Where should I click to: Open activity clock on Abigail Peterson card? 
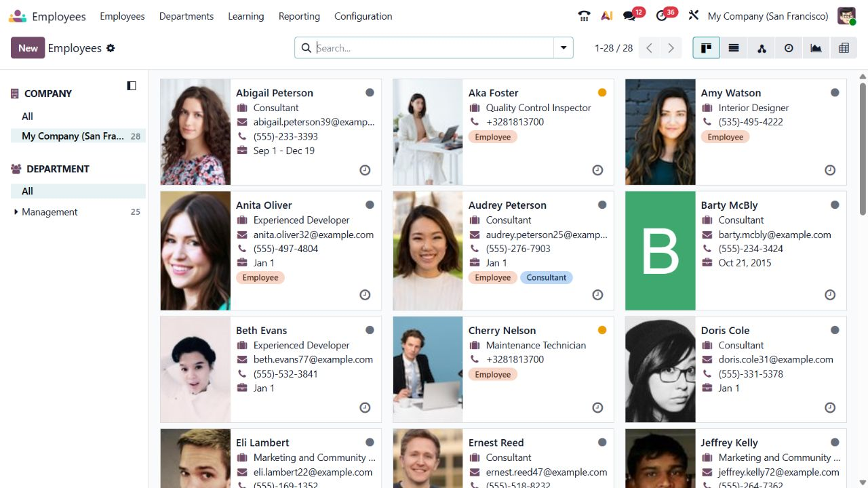click(x=365, y=170)
